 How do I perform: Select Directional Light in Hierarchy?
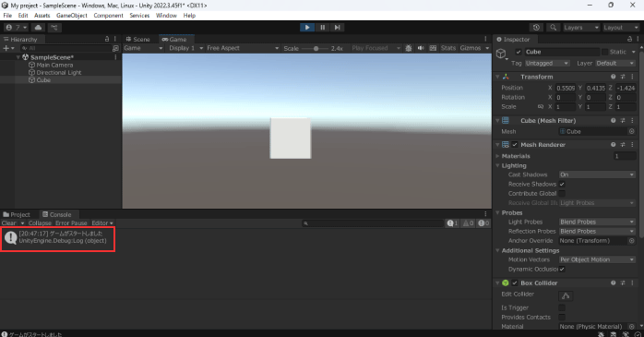click(59, 72)
